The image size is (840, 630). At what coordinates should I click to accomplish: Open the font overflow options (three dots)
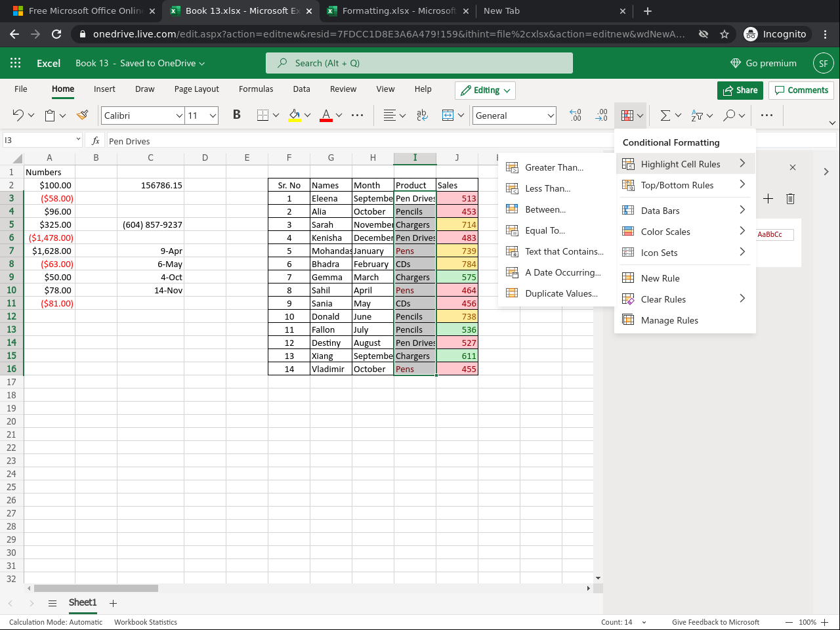tap(358, 115)
